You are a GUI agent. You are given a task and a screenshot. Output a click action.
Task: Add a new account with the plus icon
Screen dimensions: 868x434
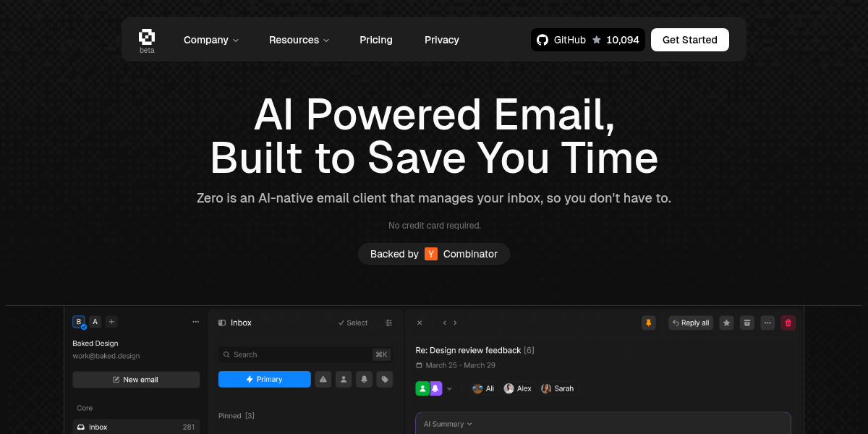[x=111, y=321]
